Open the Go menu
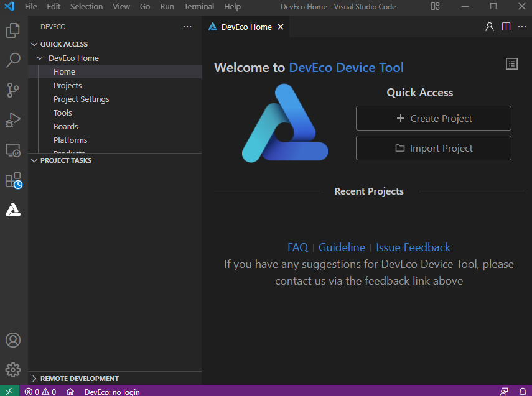 pos(145,6)
